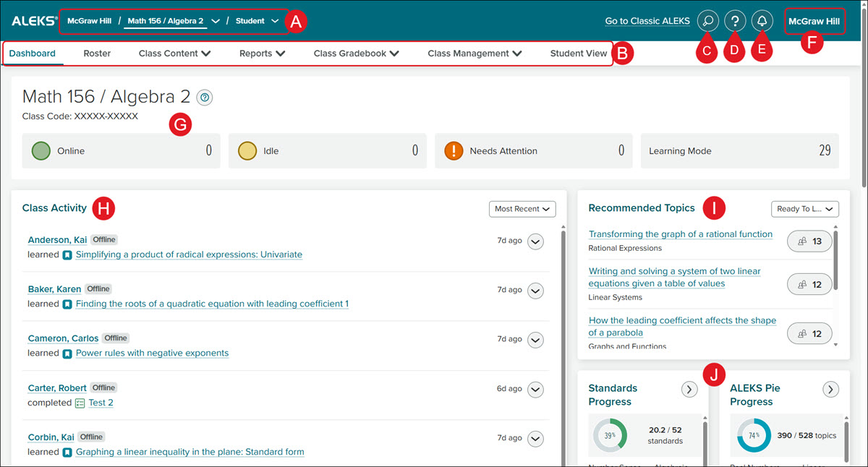Switch to Student View

coord(579,53)
